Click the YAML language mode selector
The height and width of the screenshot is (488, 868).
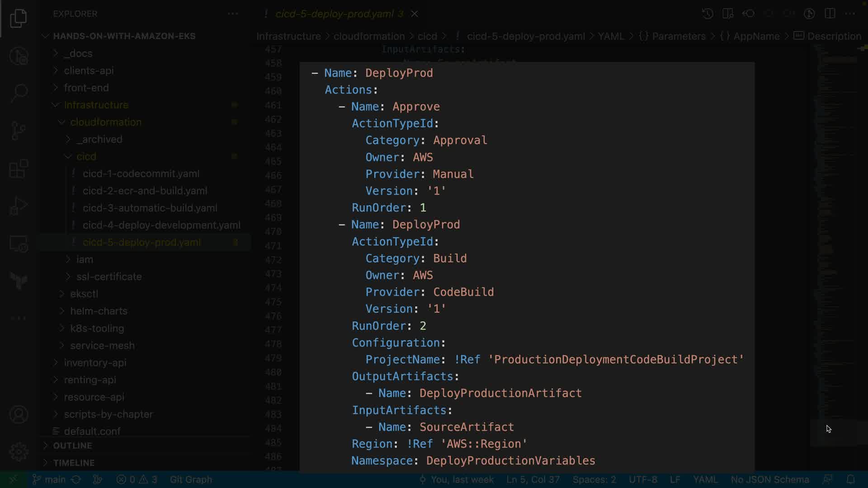click(x=705, y=479)
